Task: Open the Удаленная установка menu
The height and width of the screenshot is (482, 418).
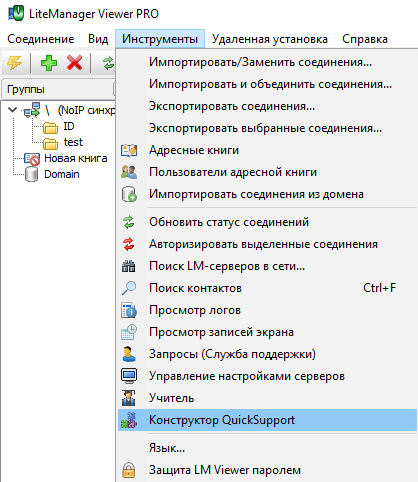Action: [x=270, y=39]
